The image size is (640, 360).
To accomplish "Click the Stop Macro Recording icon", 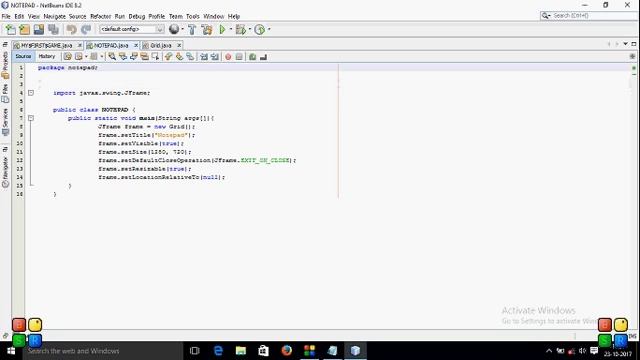I will (x=239, y=57).
